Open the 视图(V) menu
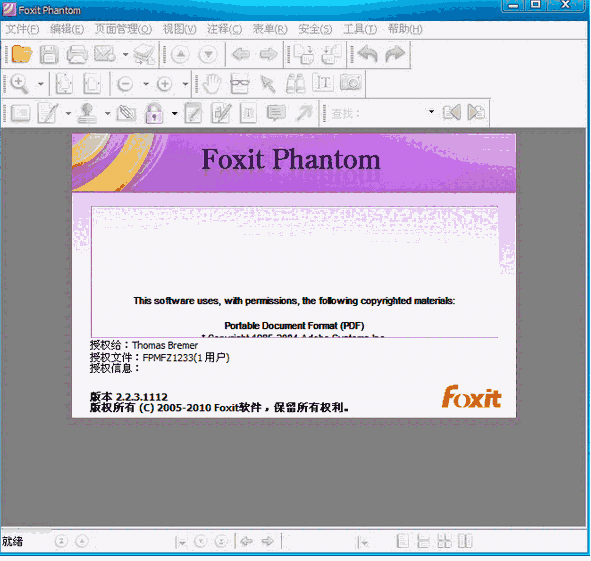The image size is (591, 561). click(x=179, y=29)
